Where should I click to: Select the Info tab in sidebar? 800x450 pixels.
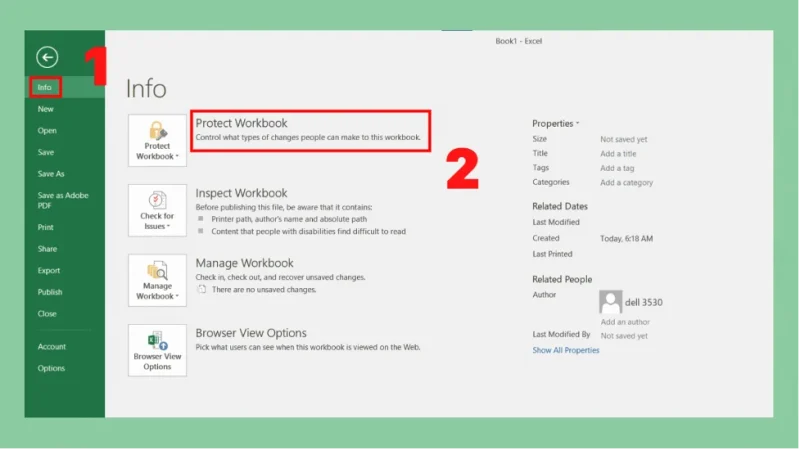pyautogui.click(x=45, y=88)
